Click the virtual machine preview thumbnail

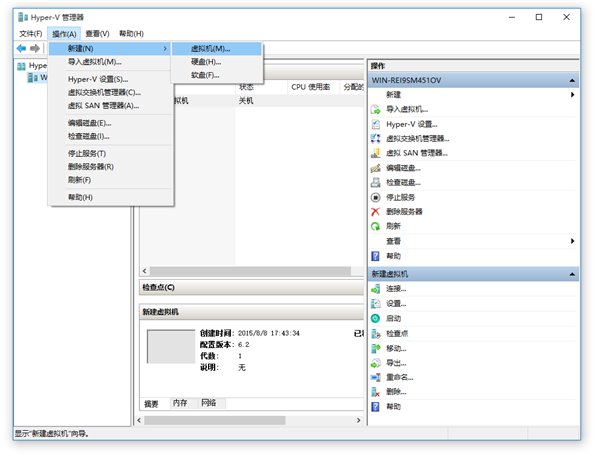pos(171,346)
